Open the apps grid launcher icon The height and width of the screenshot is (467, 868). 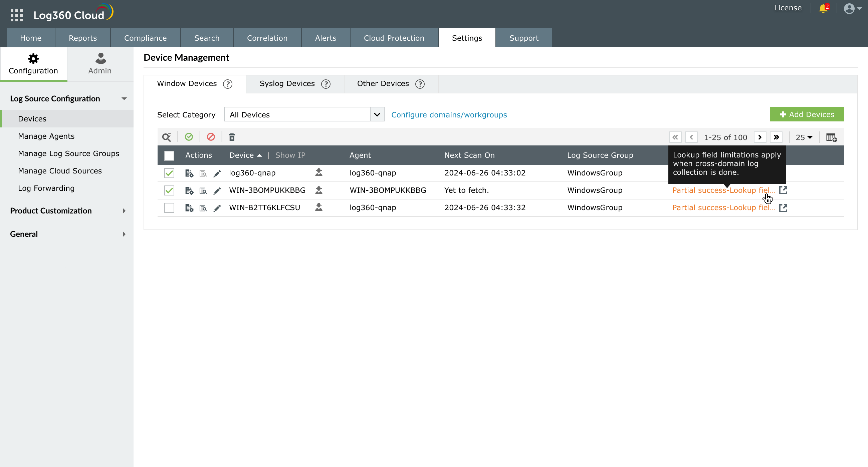pyautogui.click(x=16, y=15)
